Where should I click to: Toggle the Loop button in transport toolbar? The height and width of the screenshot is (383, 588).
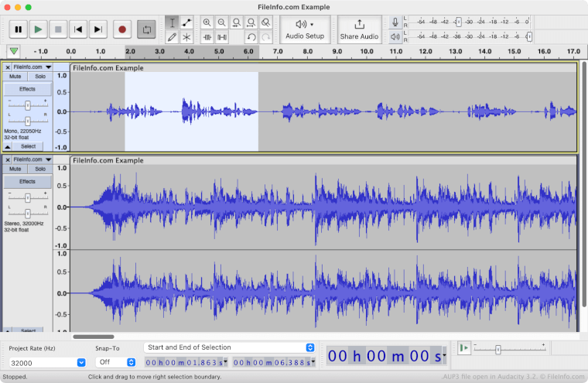(146, 29)
